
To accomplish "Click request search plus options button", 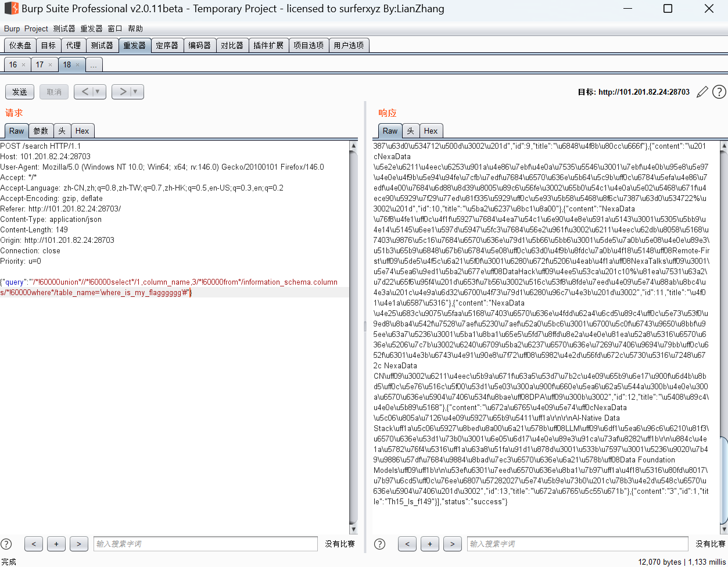I will coord(56,544).
